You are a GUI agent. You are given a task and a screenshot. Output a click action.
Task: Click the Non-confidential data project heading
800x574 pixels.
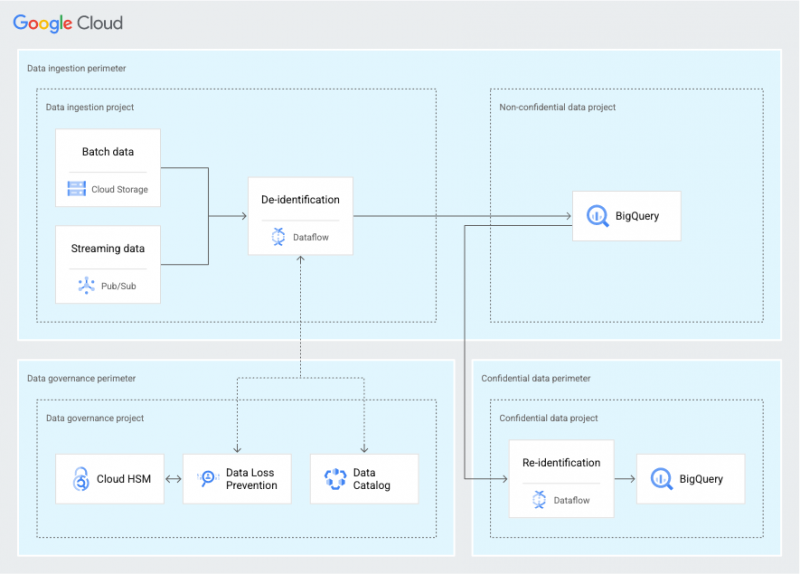pos(557,107)
